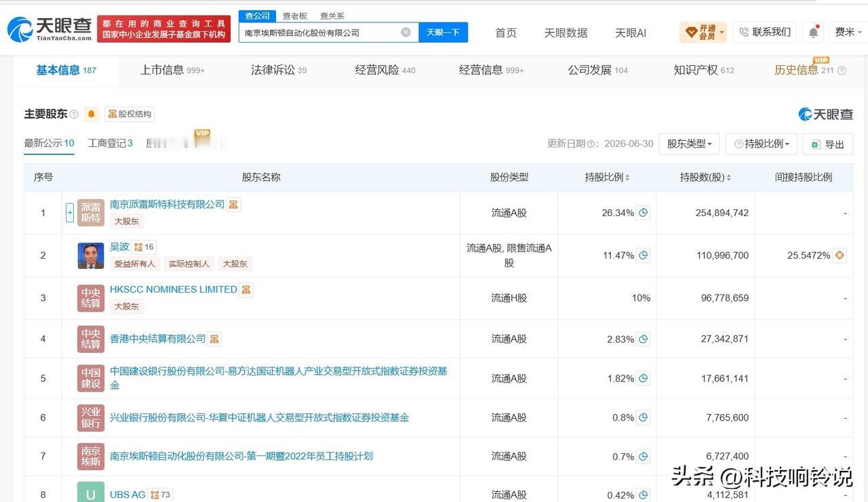Click the pie chart icon next to 11.47%
868x502 pixels.
pos(643,255)
